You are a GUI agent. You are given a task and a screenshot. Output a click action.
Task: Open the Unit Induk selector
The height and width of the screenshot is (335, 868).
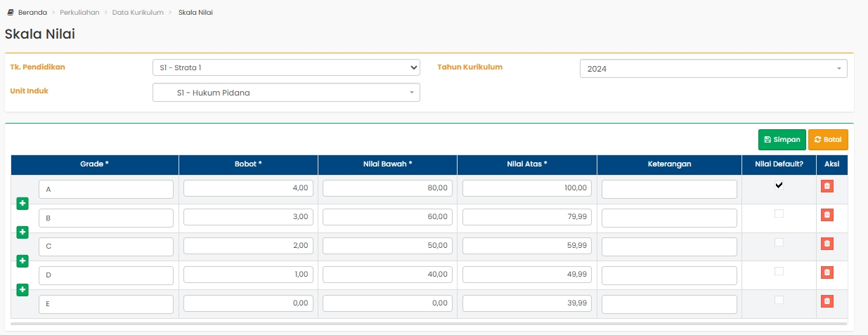click(x=286, y=93)
